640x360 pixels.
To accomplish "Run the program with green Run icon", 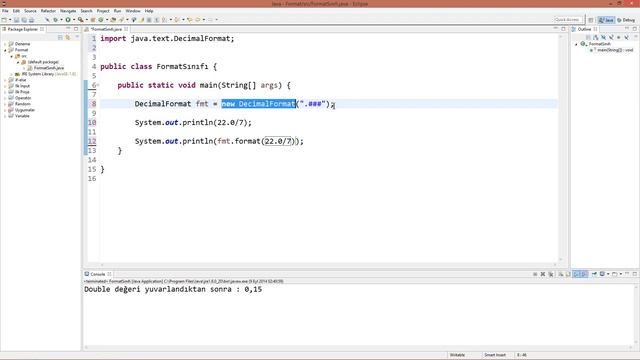I will (x=68, y=20).
